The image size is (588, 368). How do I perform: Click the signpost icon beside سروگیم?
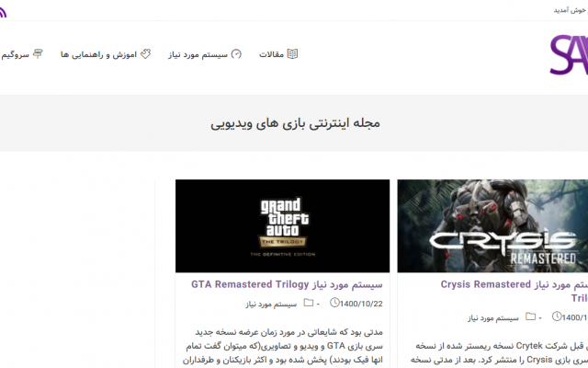coord(38,54)
